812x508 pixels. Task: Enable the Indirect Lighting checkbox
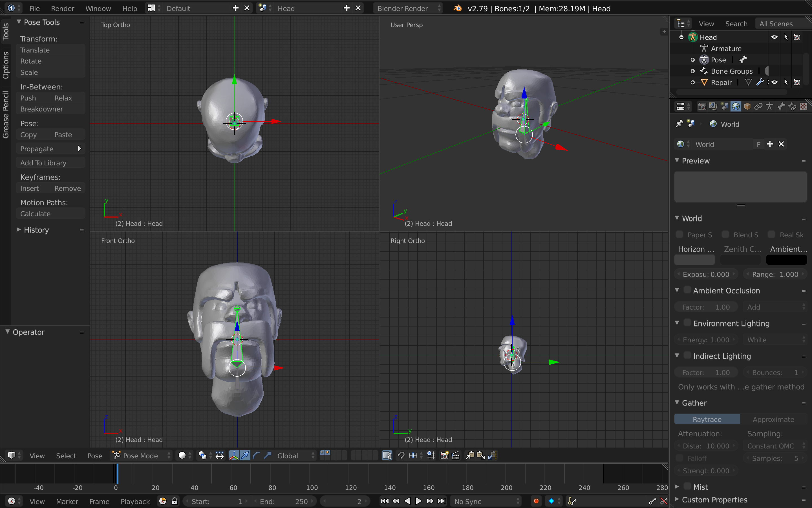pos(687,356)
